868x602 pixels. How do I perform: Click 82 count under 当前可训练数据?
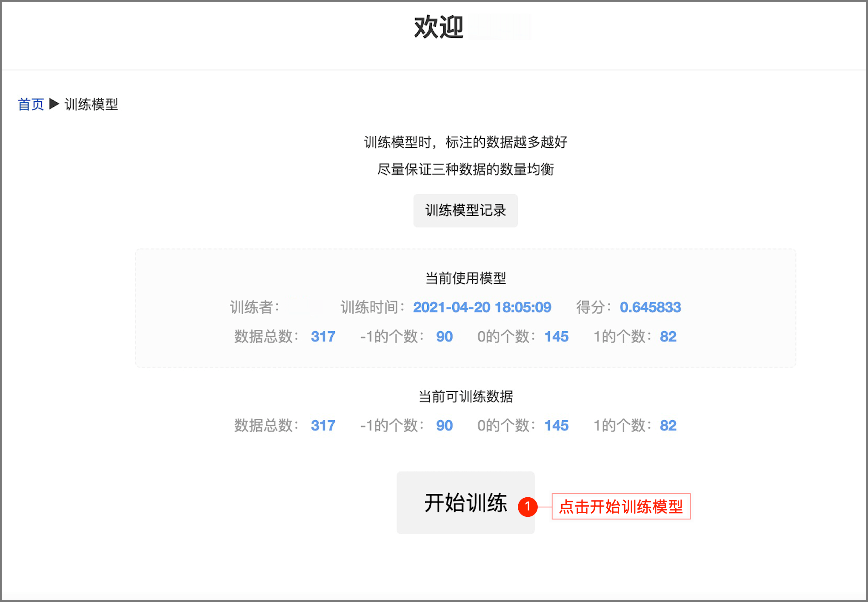coord(668,425)
